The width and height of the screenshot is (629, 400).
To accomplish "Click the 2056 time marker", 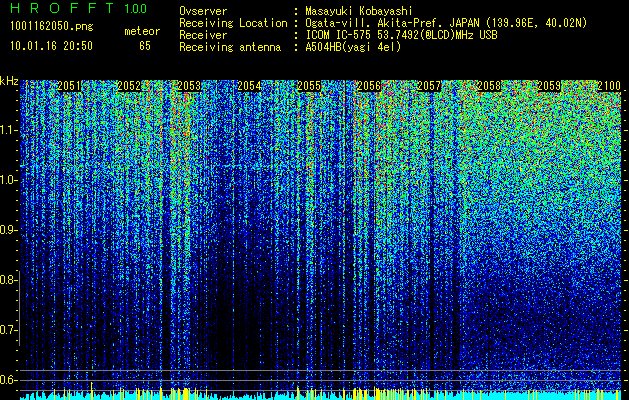I will (x=369, y=86).
